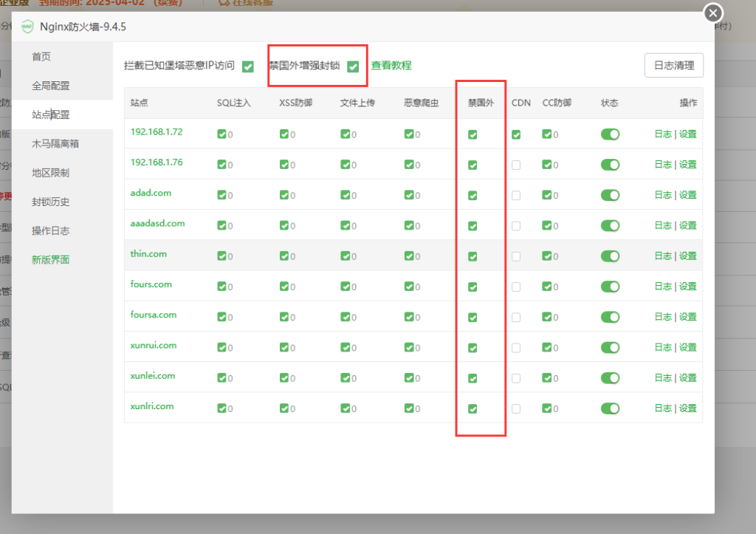Switch to 新版界面 link
This screenshot has width=756, height=534.
click(51, 259)
